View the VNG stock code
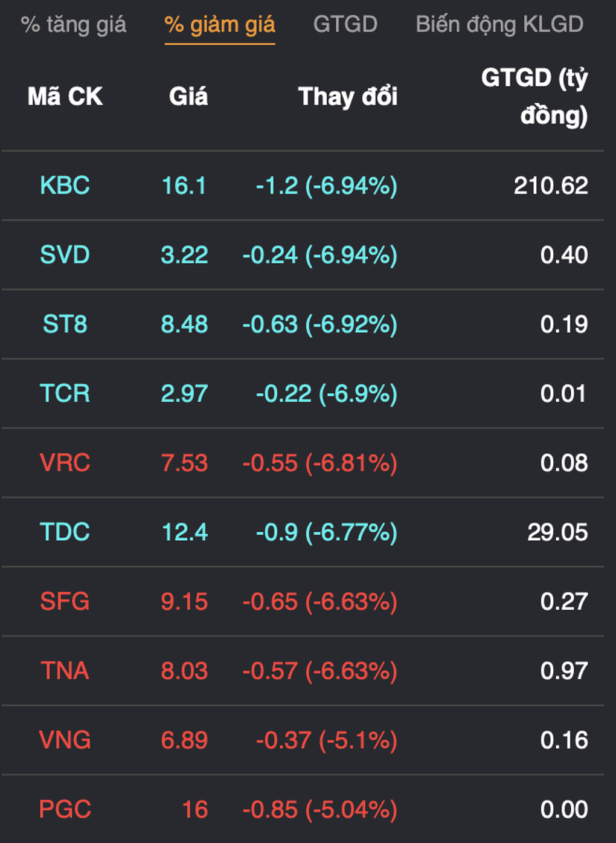Screen dimensions: 616x843 coord(65,740)
